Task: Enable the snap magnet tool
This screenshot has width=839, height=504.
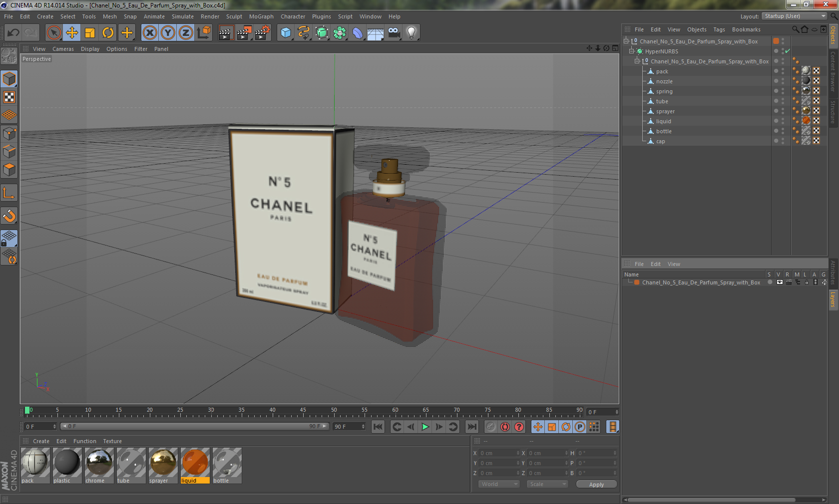Action: click(9, 216)
